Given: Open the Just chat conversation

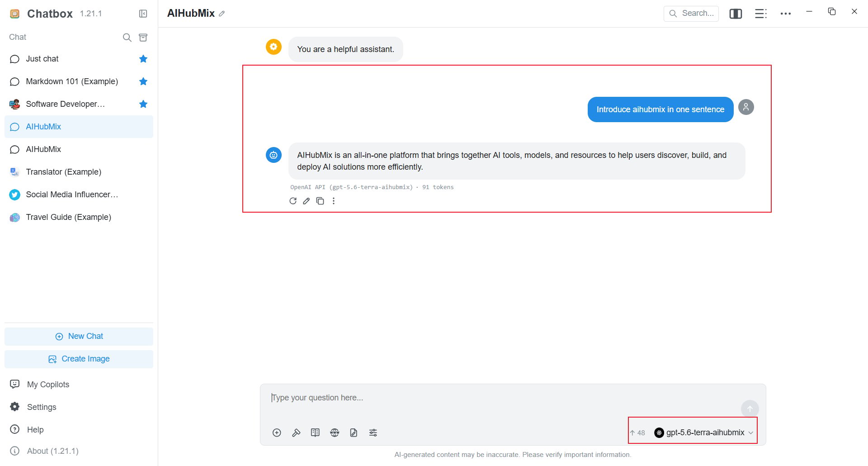Looking at the screenshot, I should point(79,59).
